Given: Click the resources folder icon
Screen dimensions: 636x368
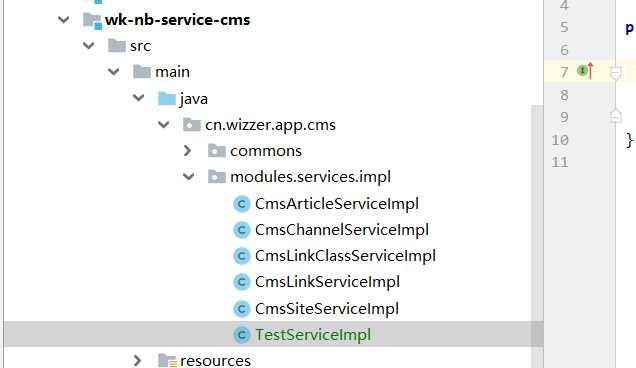Looking at the screenshot, I should point(167,360).
